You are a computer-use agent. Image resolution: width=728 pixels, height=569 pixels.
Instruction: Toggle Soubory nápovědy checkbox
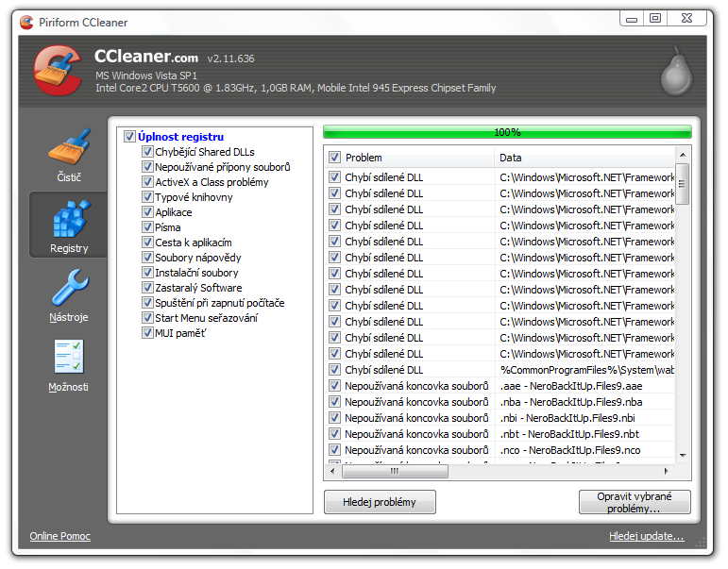(147, 258)
